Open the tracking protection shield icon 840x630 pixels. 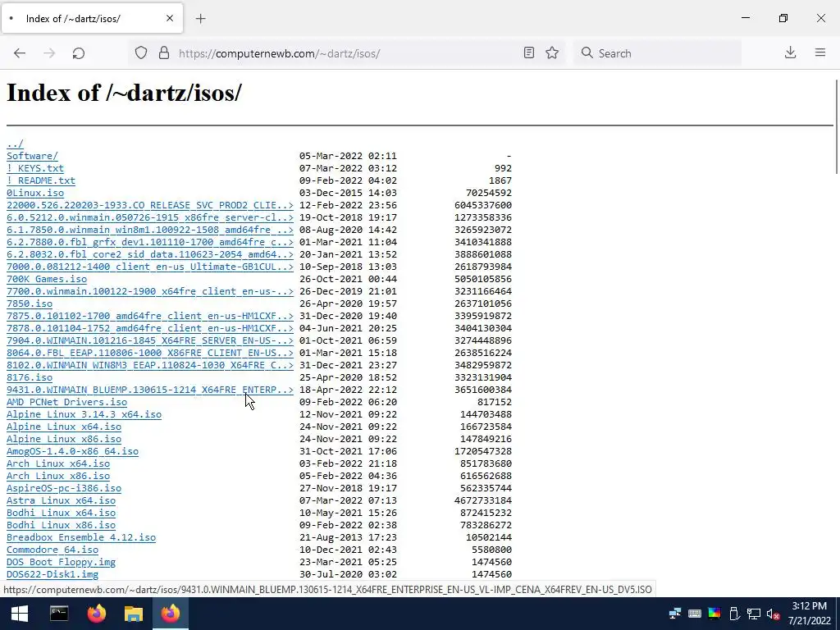pyautogui.click(x=141, y=53)
